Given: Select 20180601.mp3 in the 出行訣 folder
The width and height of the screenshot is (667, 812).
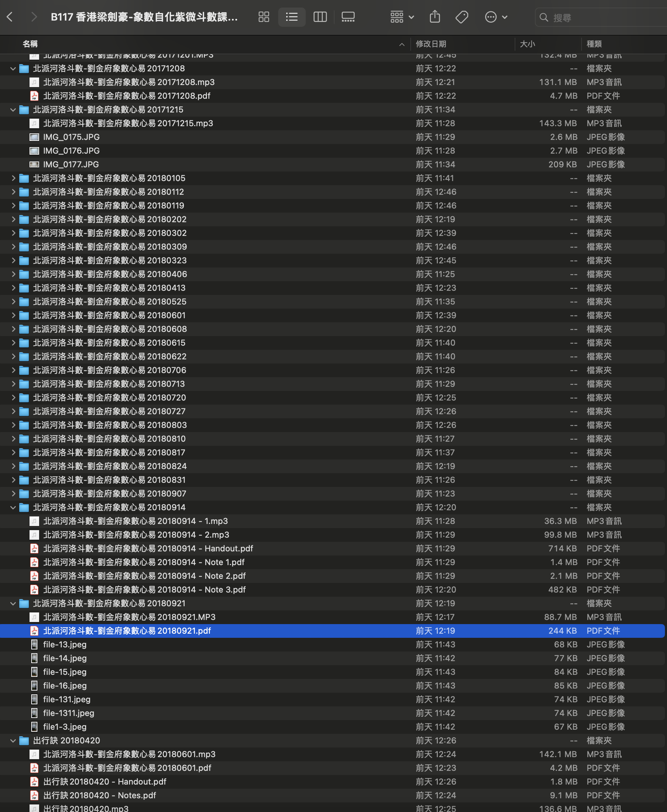Looking at the screenshot, I should click(x=129, y=754).
